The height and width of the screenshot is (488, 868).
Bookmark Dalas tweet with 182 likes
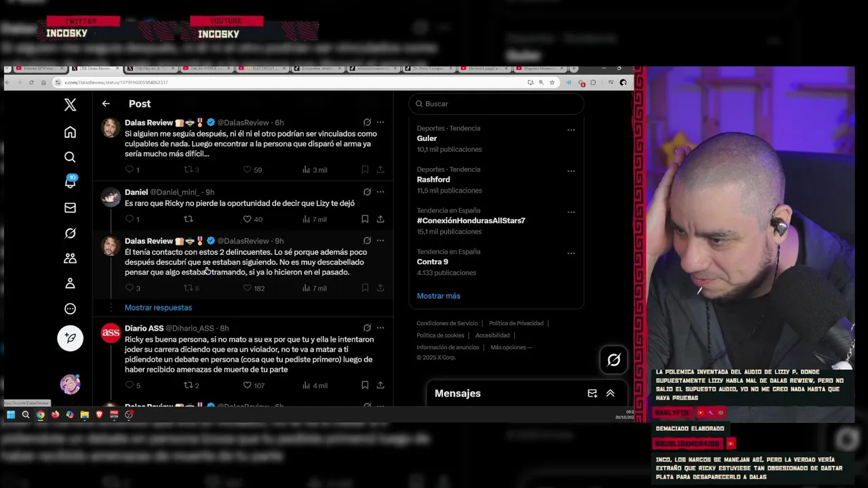pos(365,288)
